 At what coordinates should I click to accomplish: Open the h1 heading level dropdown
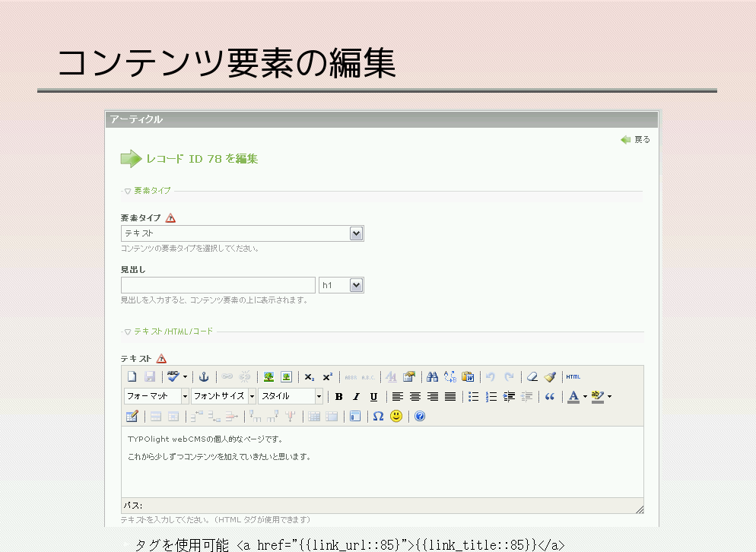tap(341, 285)
